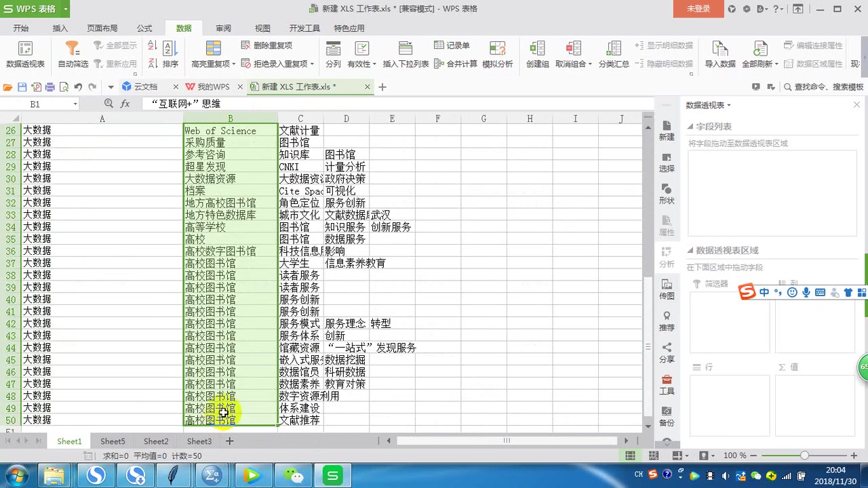Expand the Highlight Duplicates (高亮重复项) dropdown
This screenshot has width=868, height=488.
(233, 64)
